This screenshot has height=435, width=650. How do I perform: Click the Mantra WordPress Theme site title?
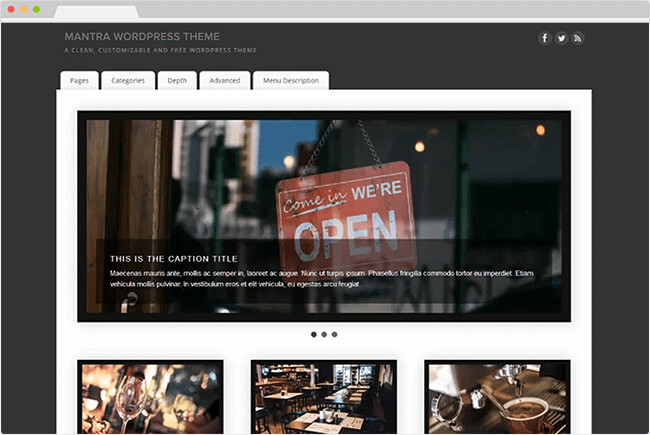(x=142, y=37)
